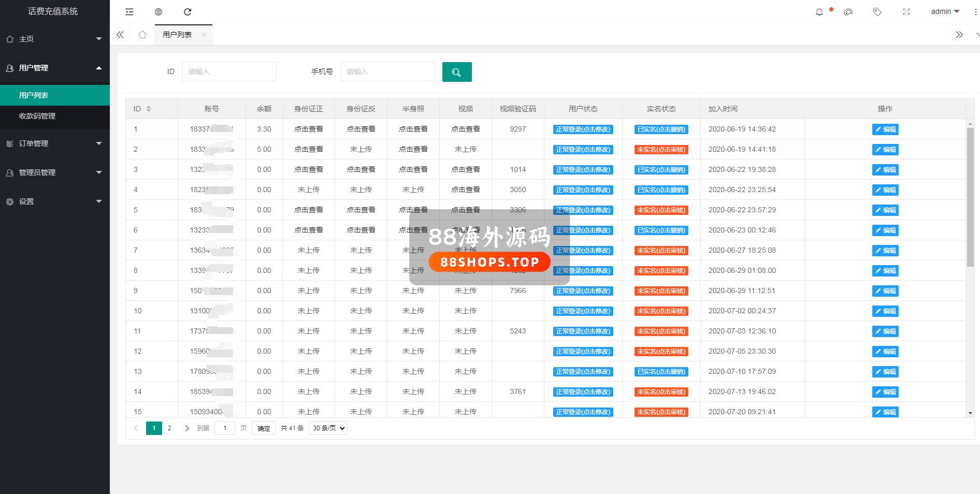Open the admin user dropdown

coord(945,12)
